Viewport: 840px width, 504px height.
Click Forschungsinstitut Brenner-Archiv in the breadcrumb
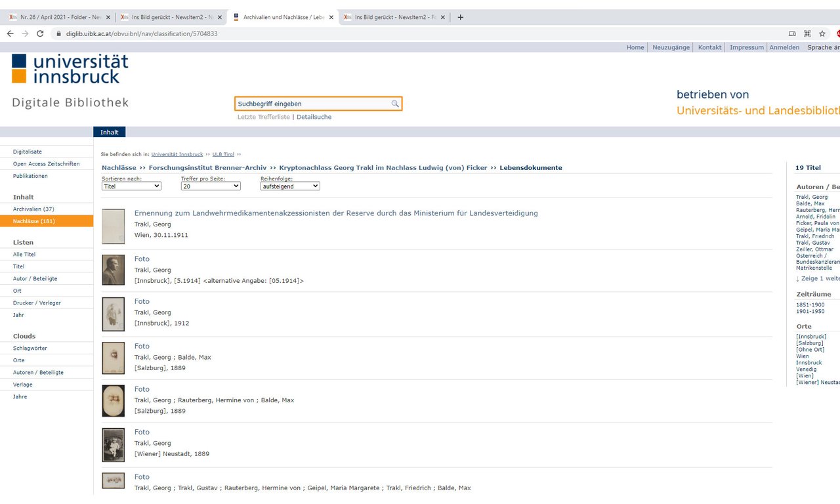(x=207, y=168)
